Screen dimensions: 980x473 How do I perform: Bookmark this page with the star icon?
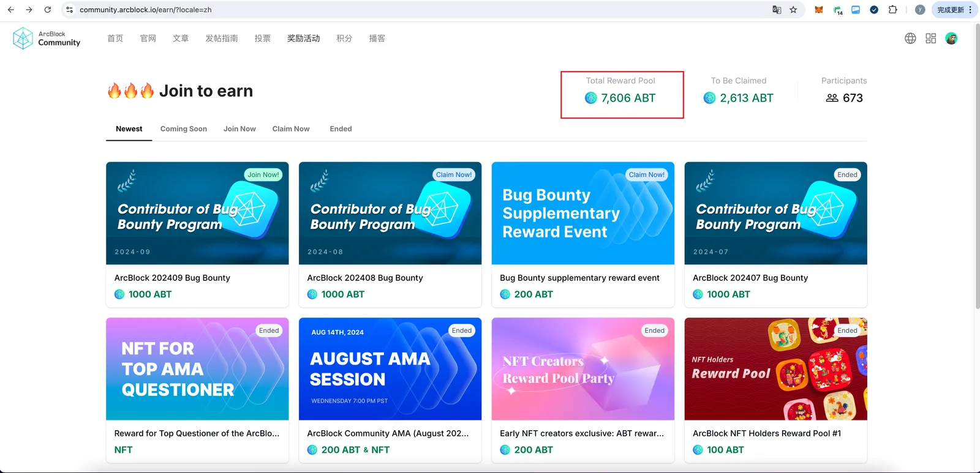tap(793, 10)
